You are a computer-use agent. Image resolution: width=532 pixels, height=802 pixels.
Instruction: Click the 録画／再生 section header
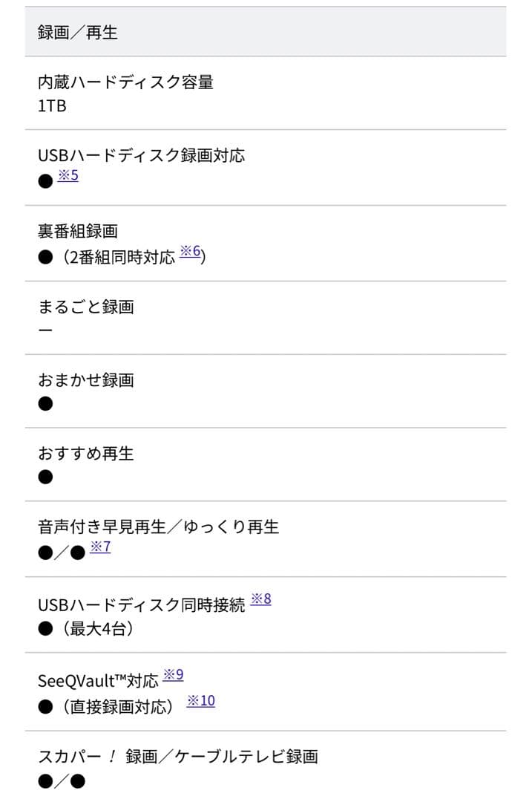[77, 33]
